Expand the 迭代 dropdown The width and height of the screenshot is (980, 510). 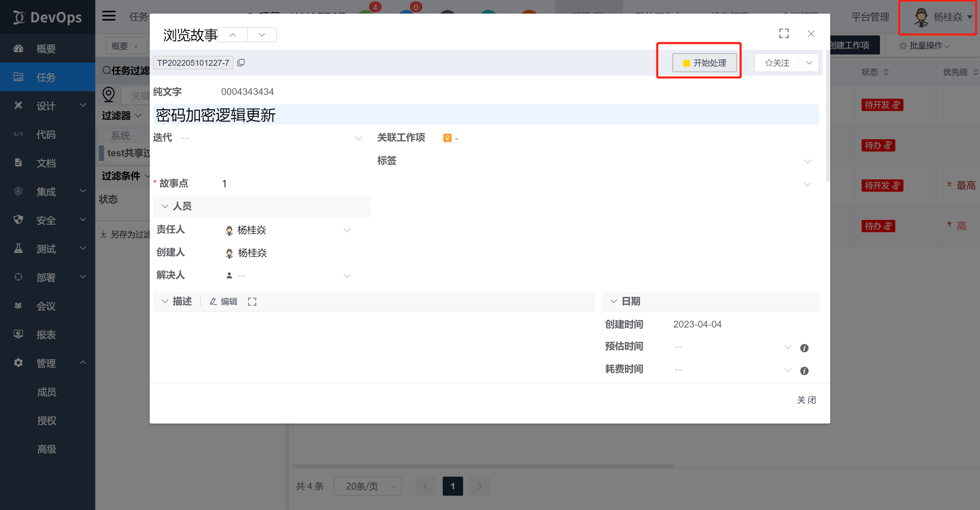coord(358,138)
